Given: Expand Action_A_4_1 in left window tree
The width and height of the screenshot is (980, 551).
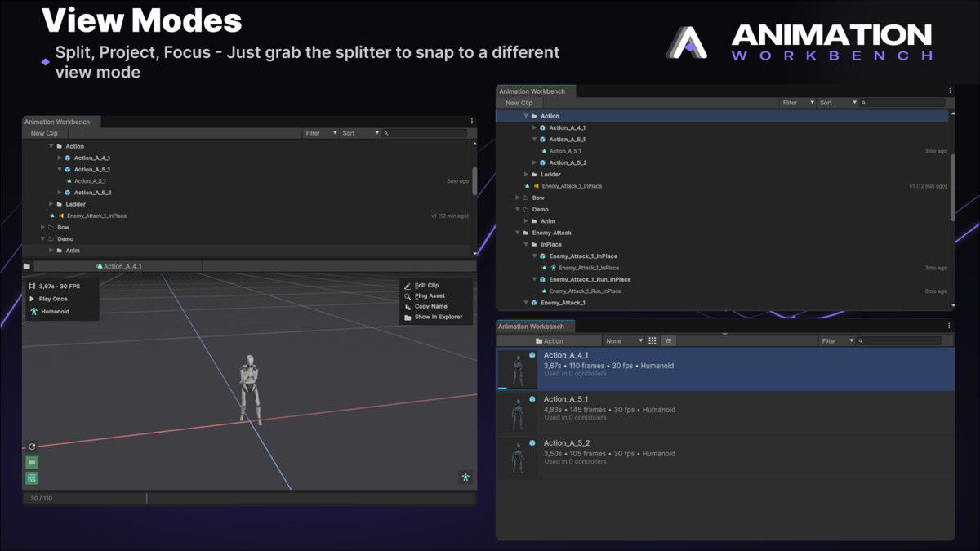Looking at the screenshot, I should point(60,158).
